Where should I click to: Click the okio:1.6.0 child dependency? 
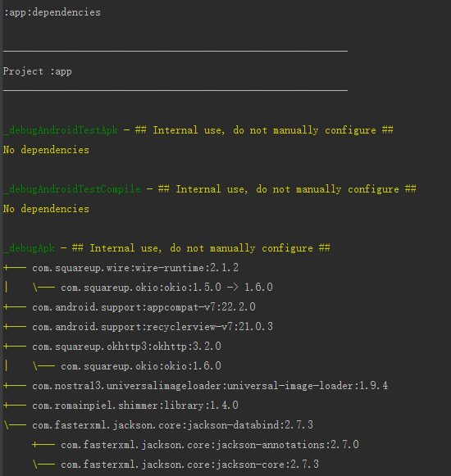(141, 365)
